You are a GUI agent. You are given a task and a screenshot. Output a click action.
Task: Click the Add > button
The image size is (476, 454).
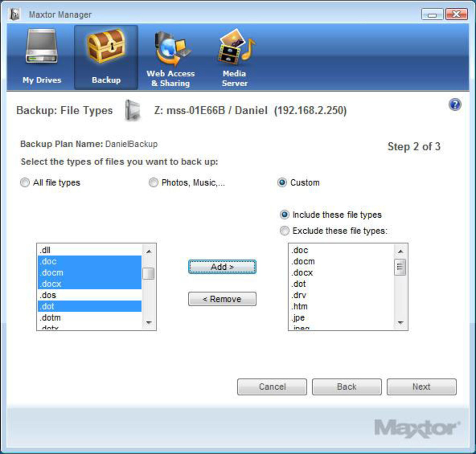click(x=222, y=267)
